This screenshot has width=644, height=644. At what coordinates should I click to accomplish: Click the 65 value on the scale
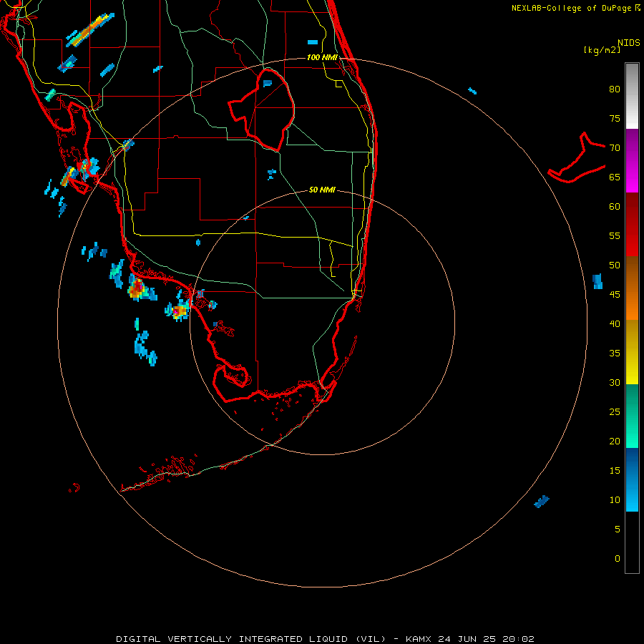tap(615, 177)
